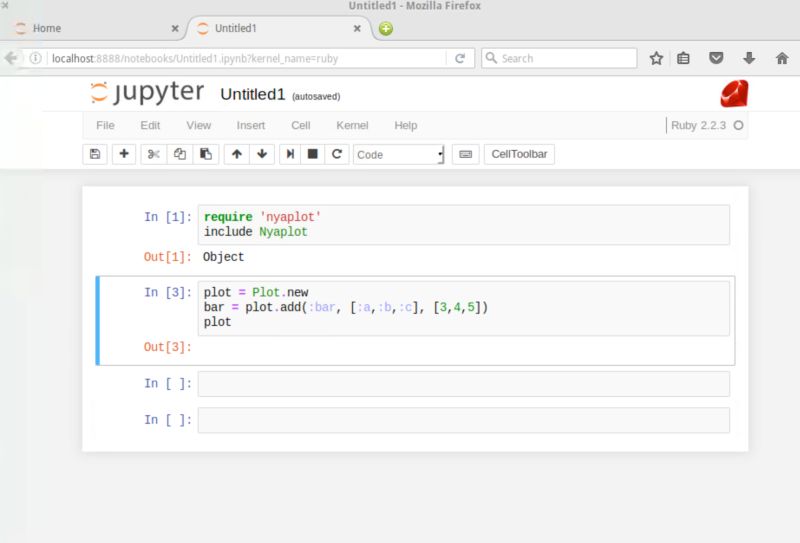The width and height of the screenshot is (800, 543).
Task: Open the Cell menu
Action: pyautogui.click(x=301, y=126)
